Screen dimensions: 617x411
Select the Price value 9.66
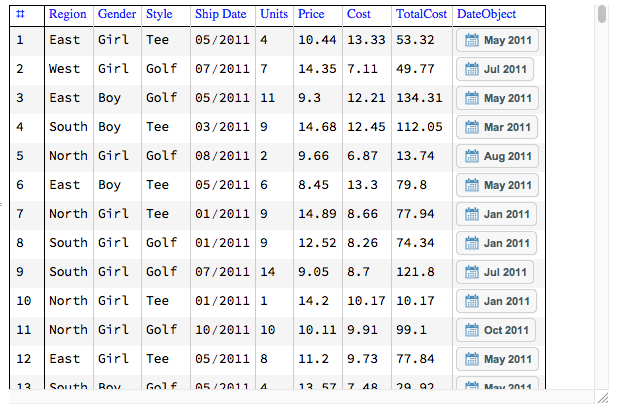313,156
